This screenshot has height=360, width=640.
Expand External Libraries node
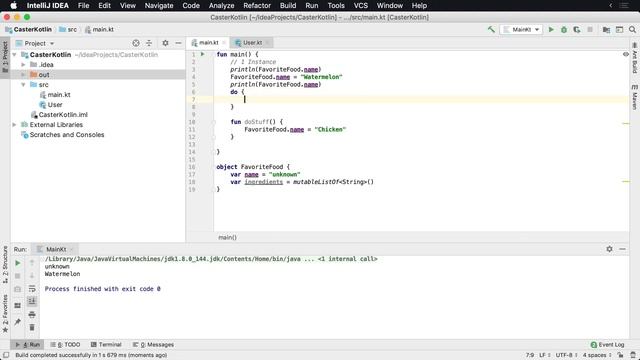[15, 124]
